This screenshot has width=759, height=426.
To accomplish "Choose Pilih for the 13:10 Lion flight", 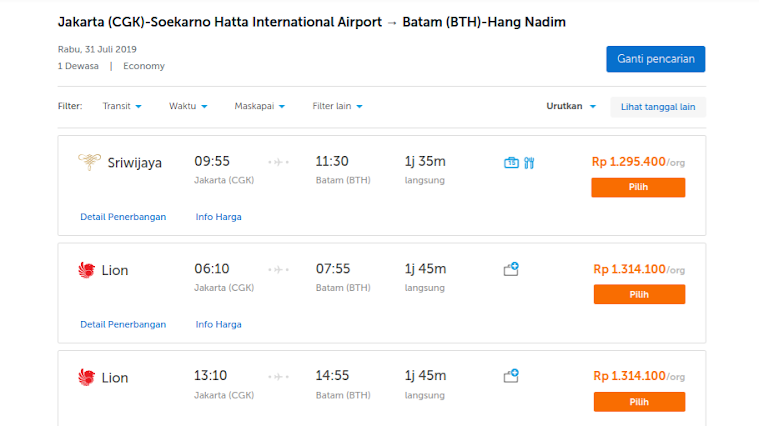I will point(639,402).
